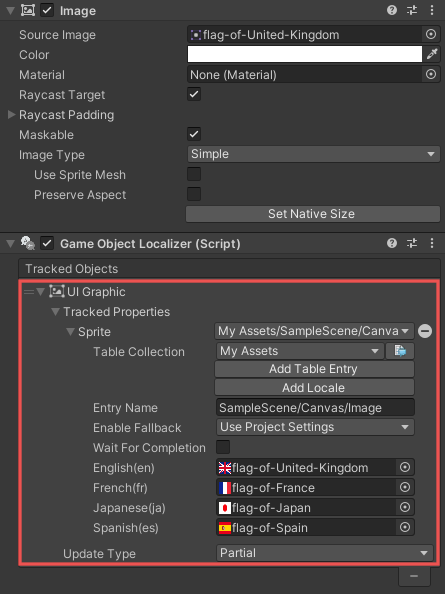
Task: Click Add Locale button
Action: [314, 388]
